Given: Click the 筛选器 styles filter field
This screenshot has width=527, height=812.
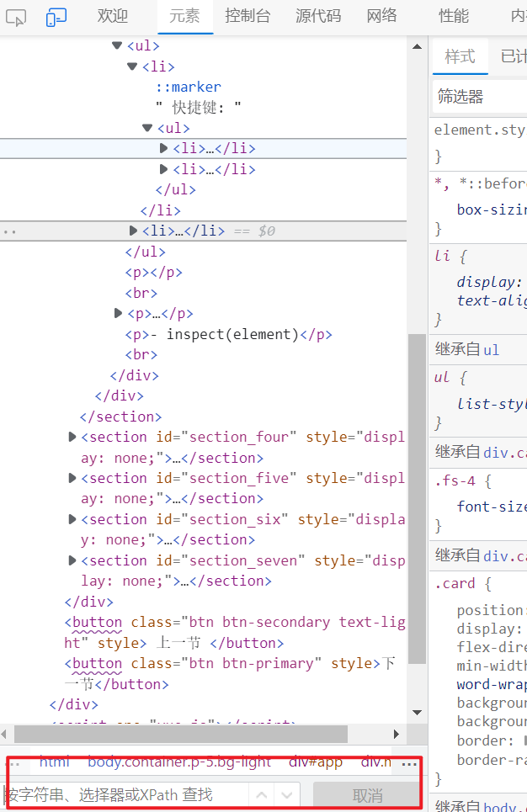Looking at the screenshot, I should pos(480,97).
